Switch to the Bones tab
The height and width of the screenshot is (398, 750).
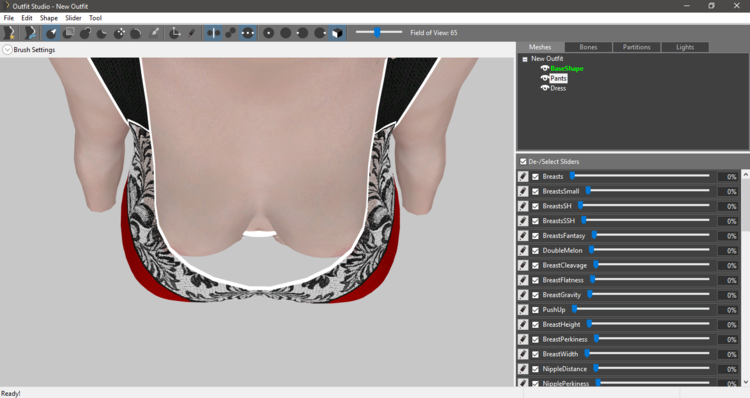[588, 47]
